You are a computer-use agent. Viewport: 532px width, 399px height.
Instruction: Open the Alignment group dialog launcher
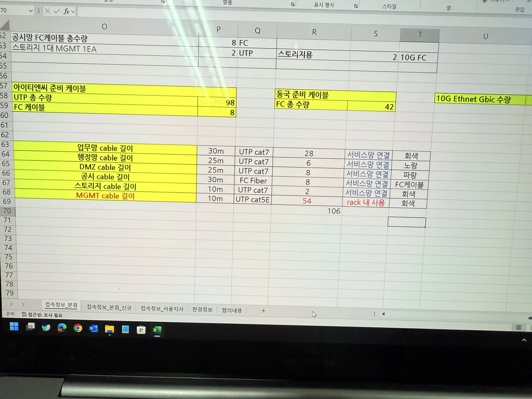293,4
